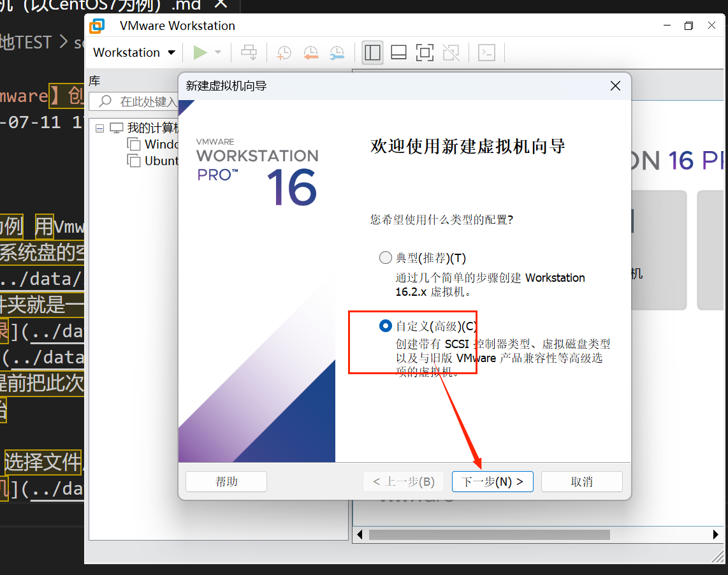Toggle the library sidebar view icon

point(372,52)
